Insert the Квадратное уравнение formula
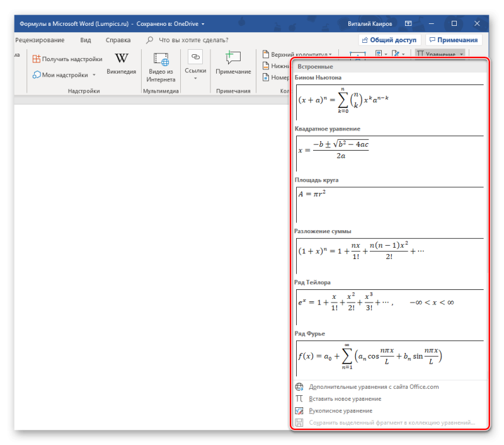The height and width of the screenshot is (445, 504). click(390, 153)
